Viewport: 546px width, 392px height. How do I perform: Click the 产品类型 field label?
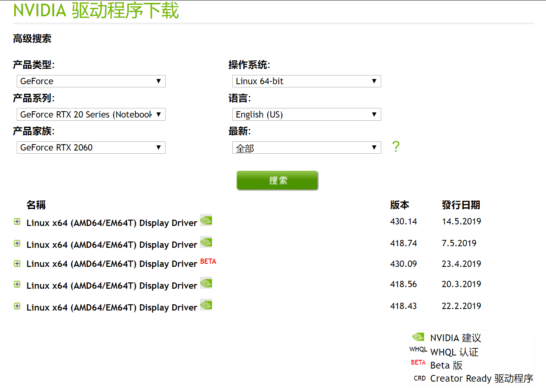click(34, 65)
